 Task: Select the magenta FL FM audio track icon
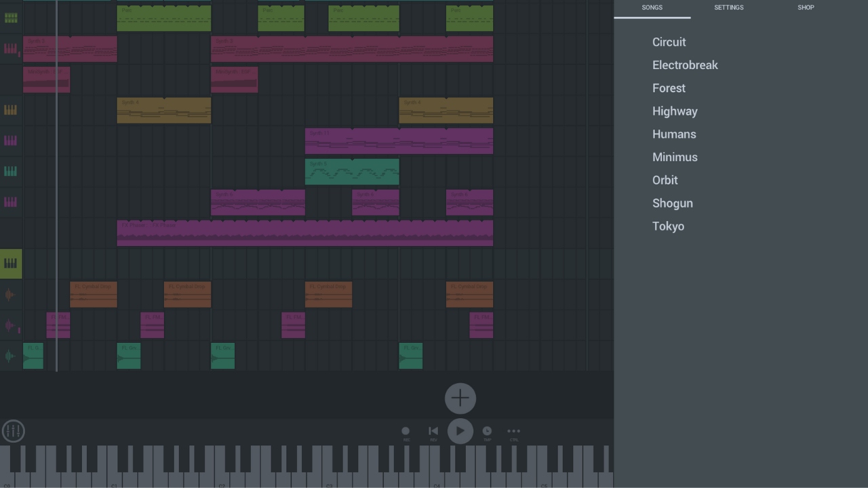tap(9, 325)
